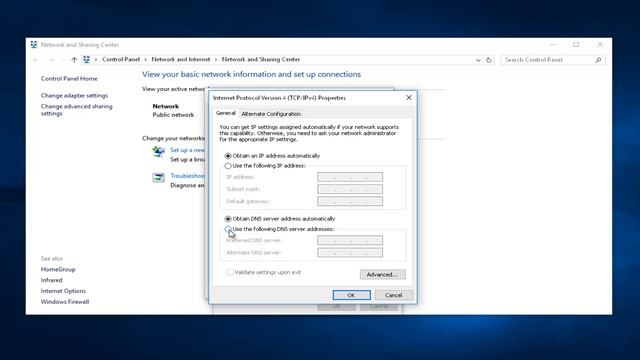Open Change advanced sharing settings link
Screen dimensions: 640x360
[76, 110]
